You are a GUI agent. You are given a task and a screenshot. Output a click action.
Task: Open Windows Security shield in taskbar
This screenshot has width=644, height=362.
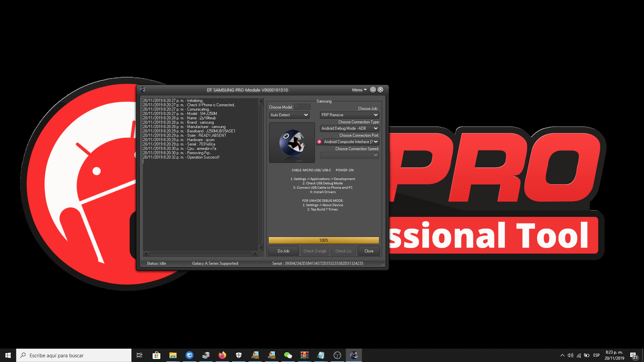pos(239,355)
